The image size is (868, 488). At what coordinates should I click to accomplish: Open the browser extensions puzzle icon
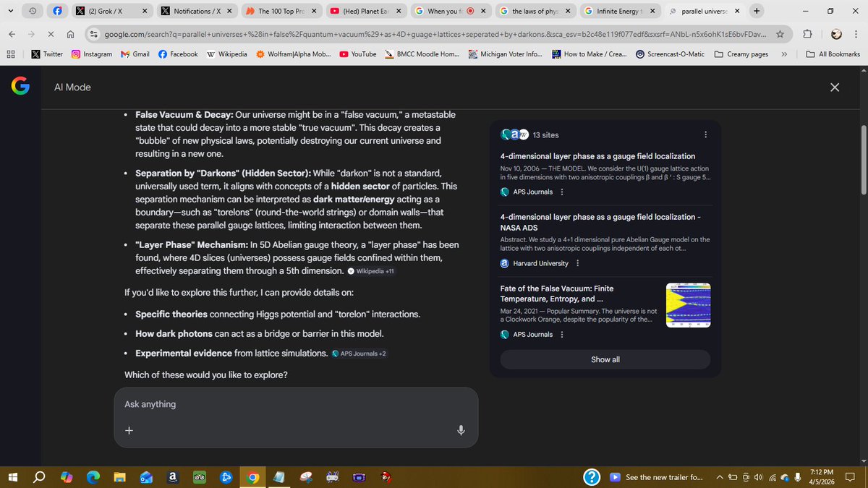[808, 34]
